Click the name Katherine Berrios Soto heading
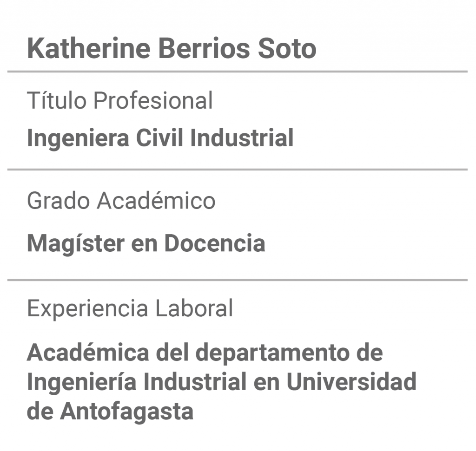 tap(172, 48)
